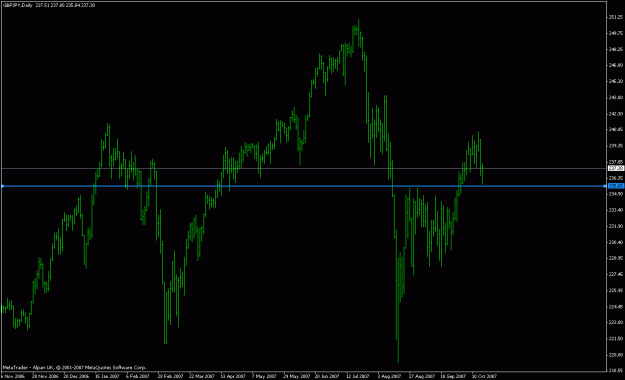This screenshot has width=625, height=380.
Task: Click the 20 Jun 2007 date label
Action: 327,376
